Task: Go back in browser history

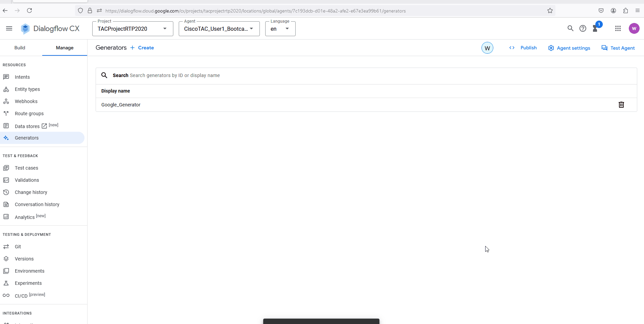Action: pyautogui.click(x=5, y=10)
